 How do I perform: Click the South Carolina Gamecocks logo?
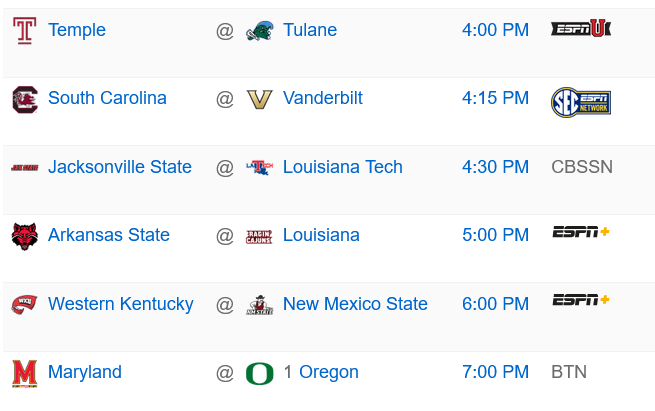24,98
